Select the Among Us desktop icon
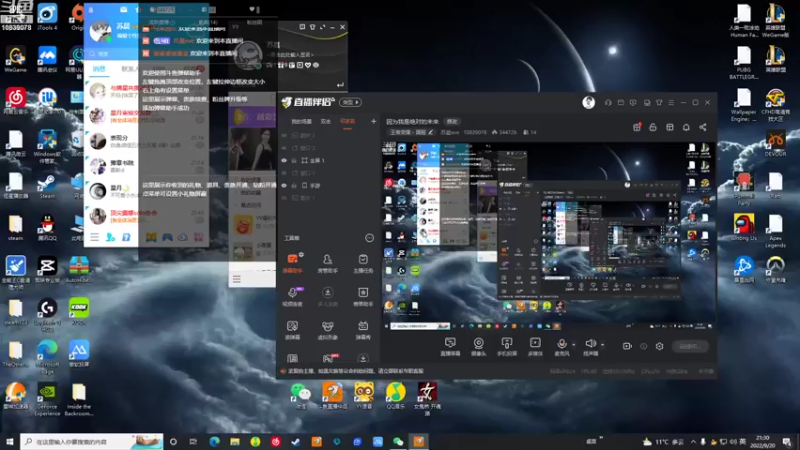This screenshot has width=800, height=450. click(x=744, y=227)
